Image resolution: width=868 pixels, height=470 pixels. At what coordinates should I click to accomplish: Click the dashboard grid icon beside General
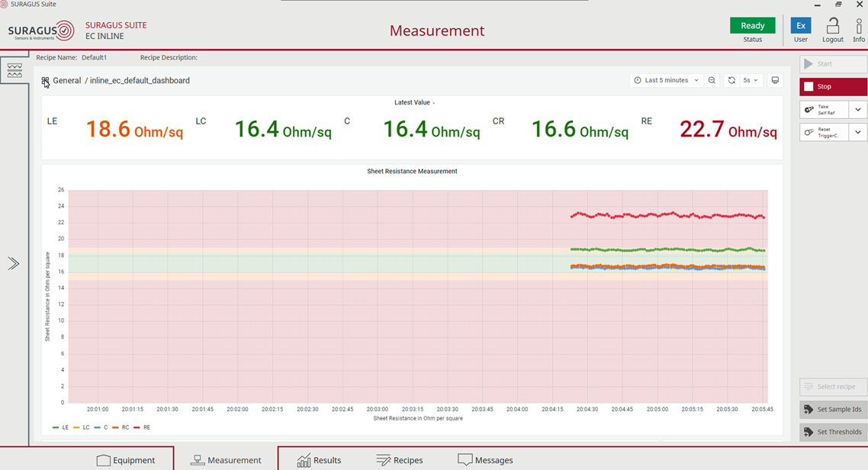46,81
